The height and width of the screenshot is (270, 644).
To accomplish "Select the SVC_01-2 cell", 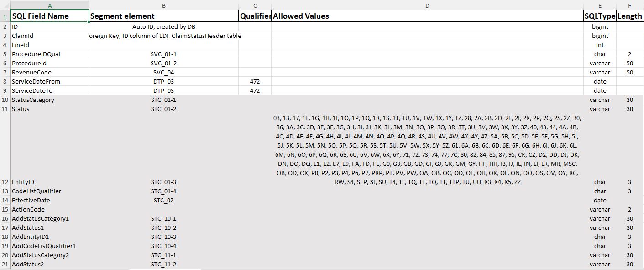I will tap(163, 63).
